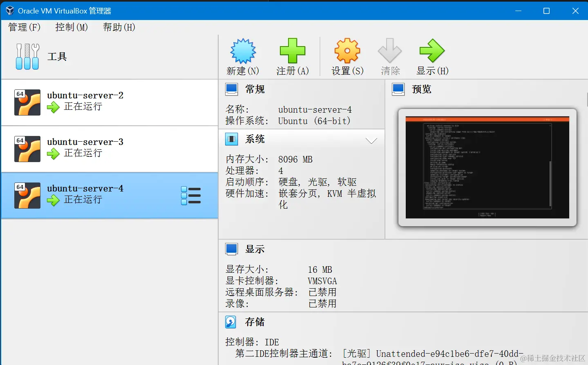Click the Clear (清除) down-arrow icon
Screen dimensions: 588x365
pyautogui.click(x=390, y=51)
